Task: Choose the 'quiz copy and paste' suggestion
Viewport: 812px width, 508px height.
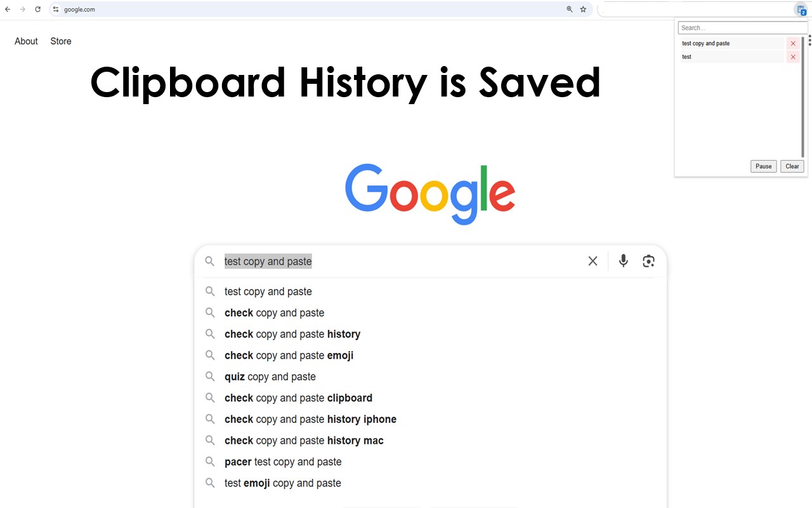Action: pos(270,377)
